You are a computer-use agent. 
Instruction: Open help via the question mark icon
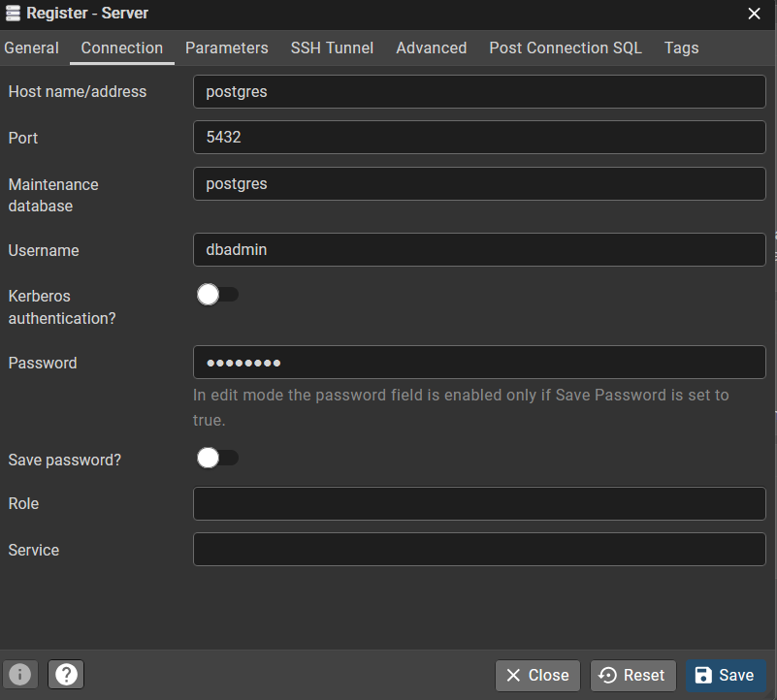(x=66, y=674)
